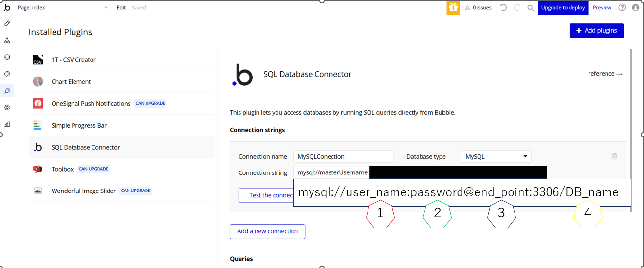644x268 pixels.
Task: Click Upgrade to deploy button
Action: pyautogui.click(x=563, y=7)
